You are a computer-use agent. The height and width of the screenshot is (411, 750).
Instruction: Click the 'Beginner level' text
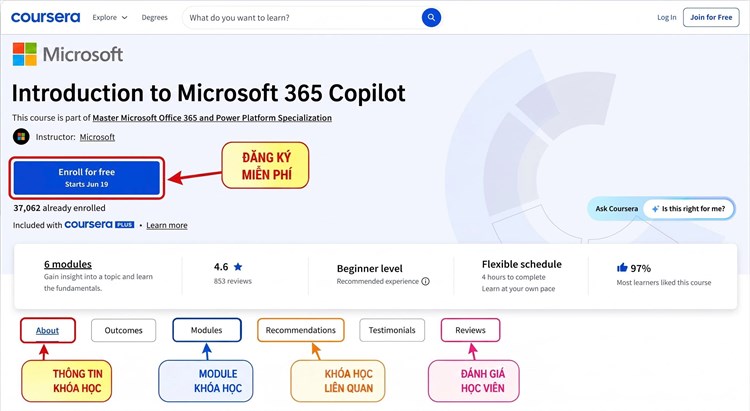click(x=370, y=268)
